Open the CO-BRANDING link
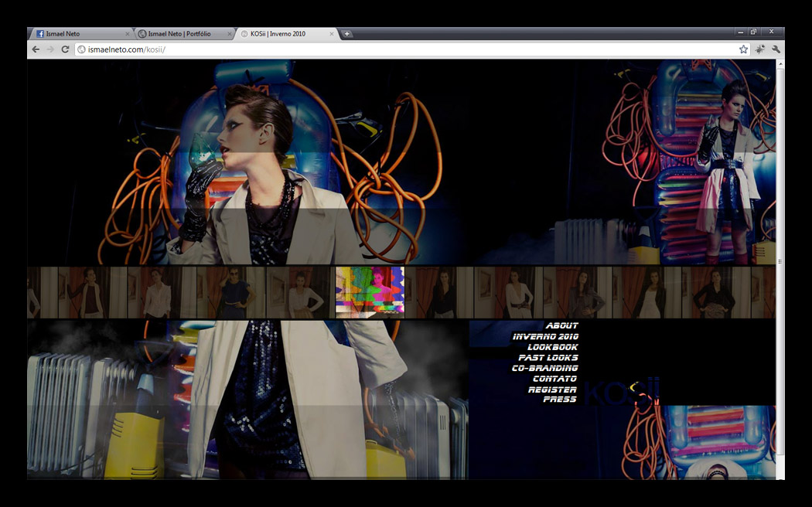812x507 pixels. click(544, 368)
